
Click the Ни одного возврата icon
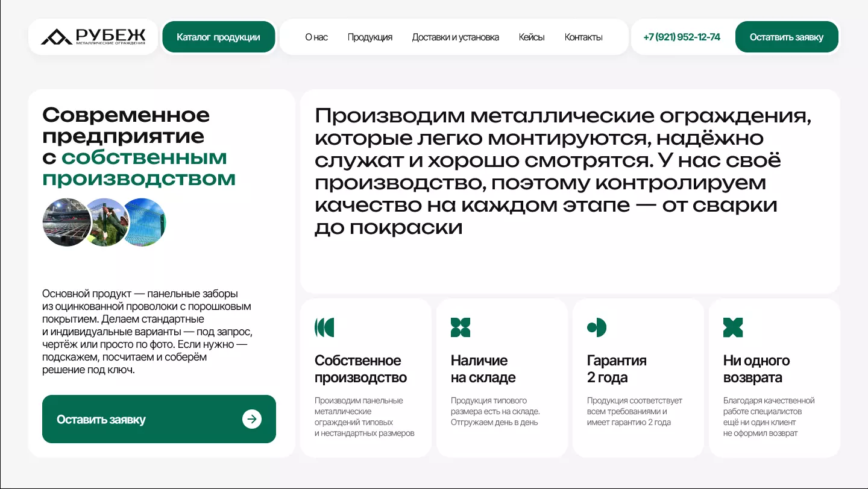(733, 327)
